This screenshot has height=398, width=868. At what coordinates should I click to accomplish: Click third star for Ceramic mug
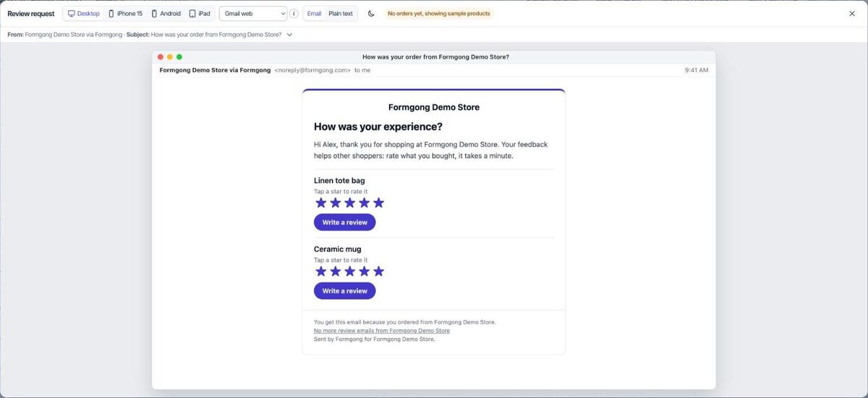pyautogui.click(x=350, y=271)
